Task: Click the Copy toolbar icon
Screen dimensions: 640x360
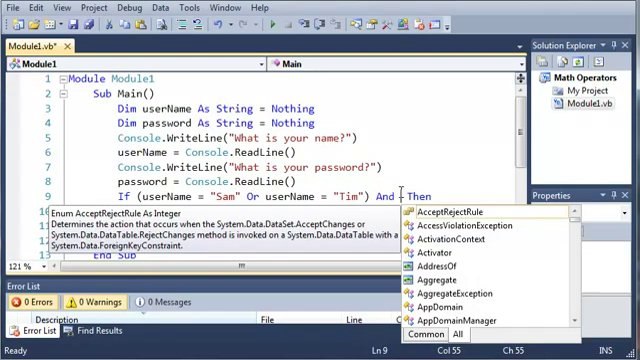Action: point(124,24)
